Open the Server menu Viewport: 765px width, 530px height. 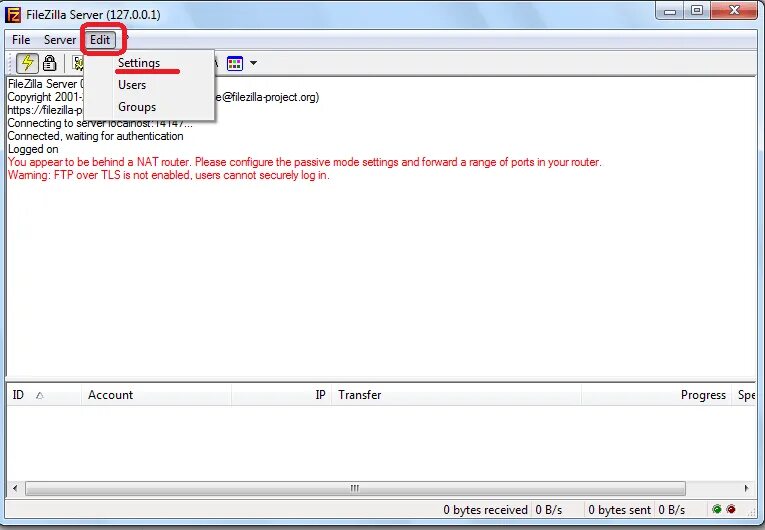(60, 40)
